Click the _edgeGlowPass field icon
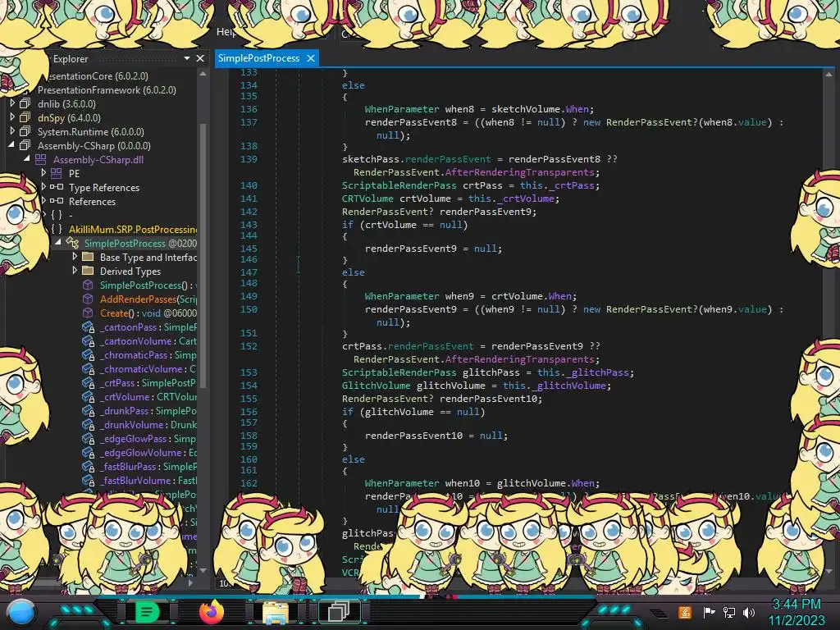 click(x=88, y=438)
